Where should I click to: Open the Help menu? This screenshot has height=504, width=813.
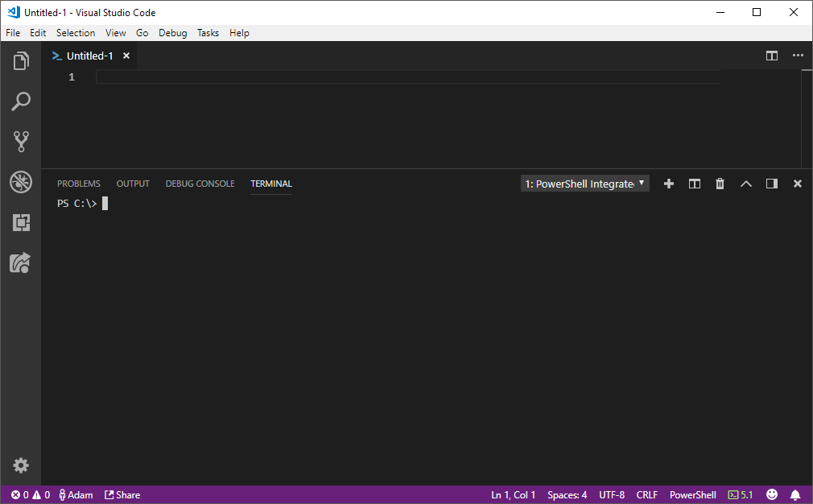click(x=240, y=33)
